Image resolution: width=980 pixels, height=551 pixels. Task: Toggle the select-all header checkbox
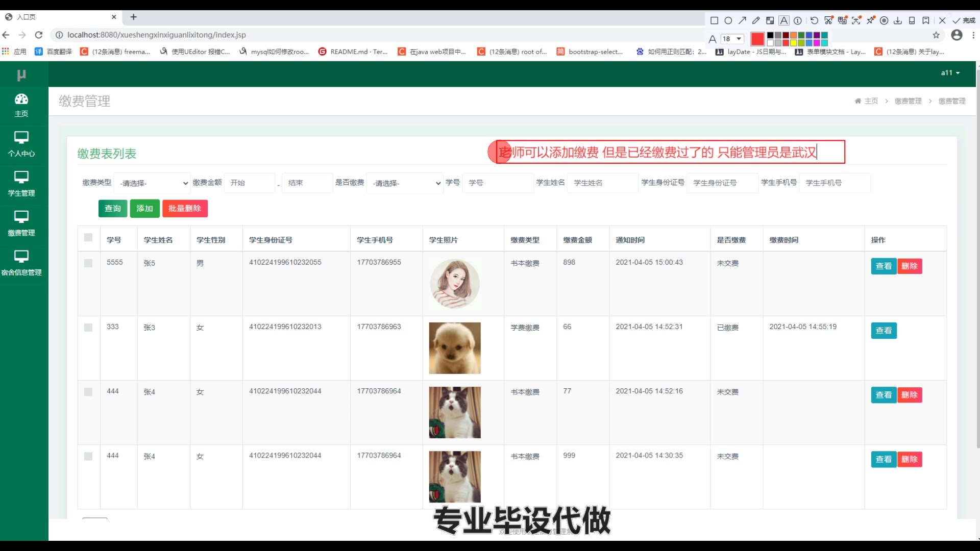(88, 237)
